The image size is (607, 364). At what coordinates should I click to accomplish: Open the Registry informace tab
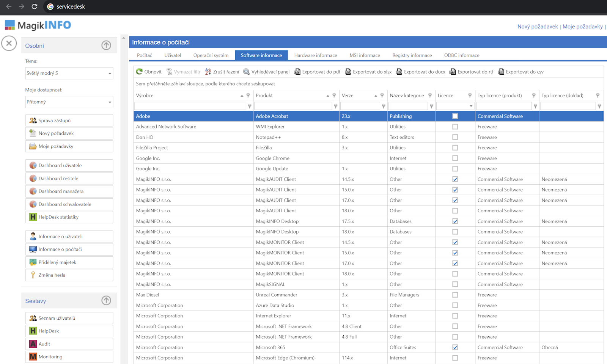(x=412, y=55)
